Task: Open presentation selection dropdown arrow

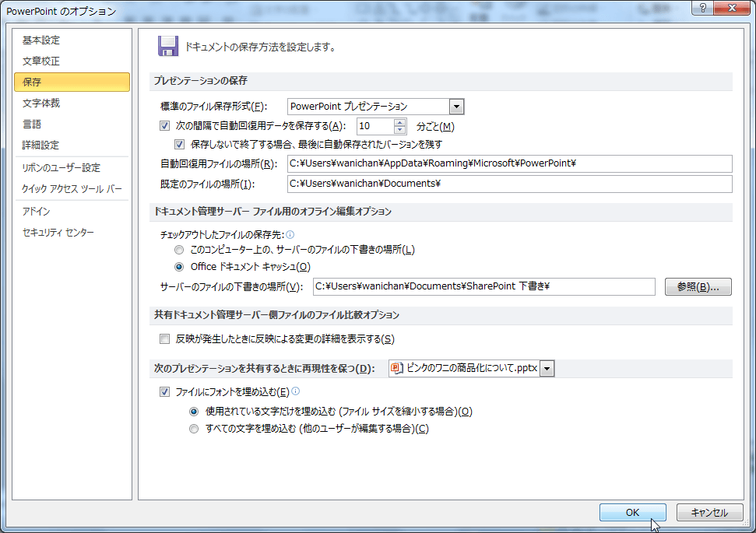Action: point(547,369)
